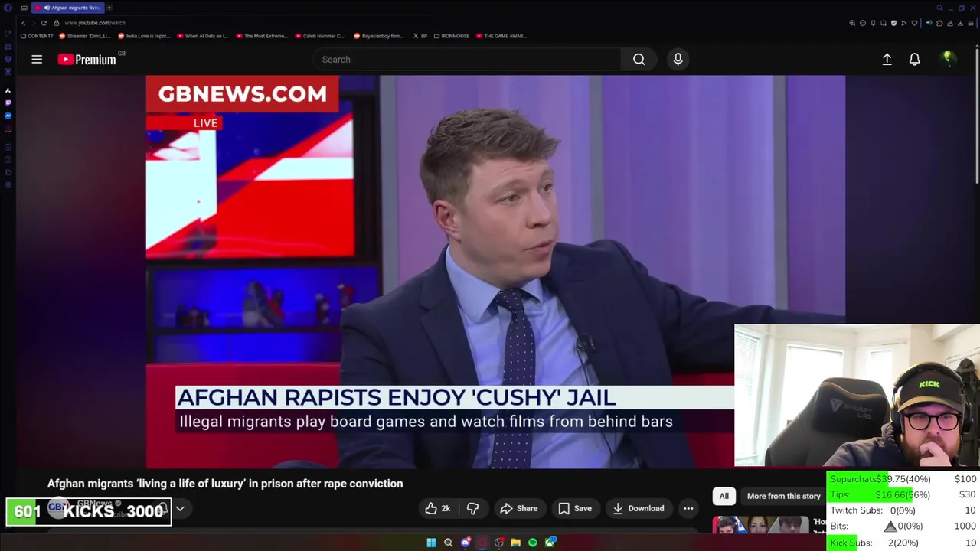Open The Most Extreme... bookmark
Viewport: 980px width, 551px height.
(262, 36)
